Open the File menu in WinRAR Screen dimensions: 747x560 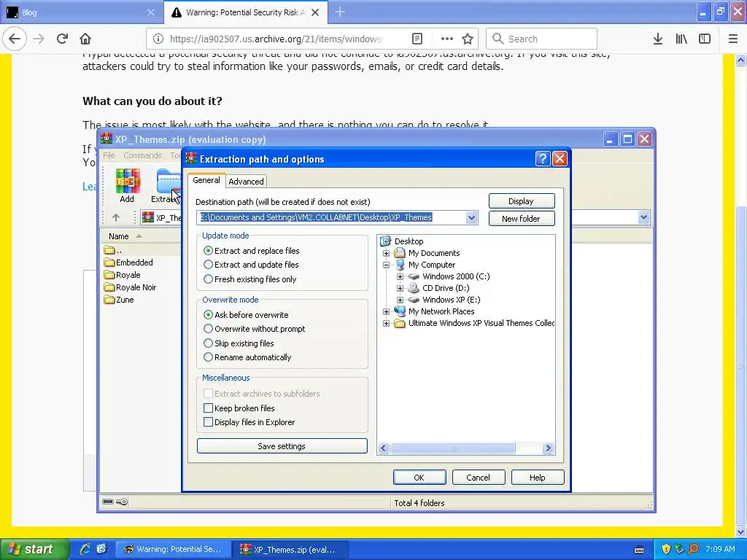point(109,155)
